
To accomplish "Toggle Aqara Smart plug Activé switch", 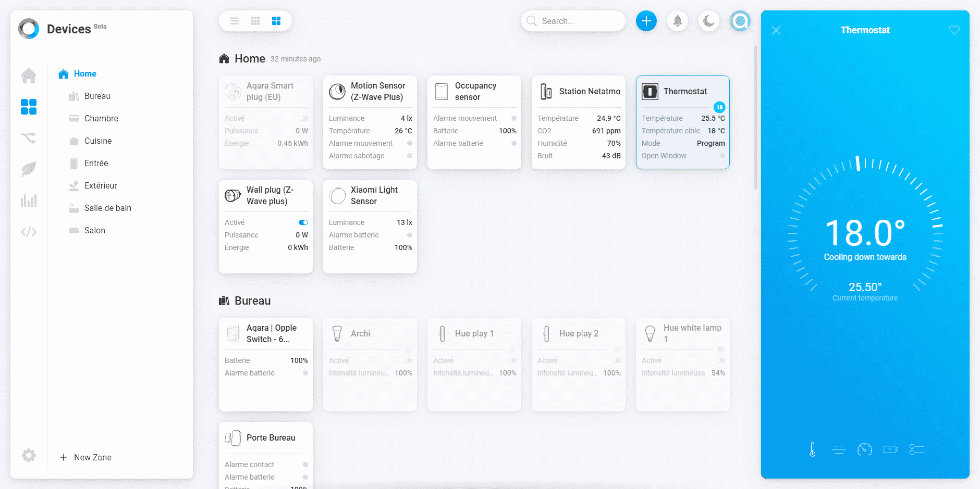I will click(x=303, y=118).
